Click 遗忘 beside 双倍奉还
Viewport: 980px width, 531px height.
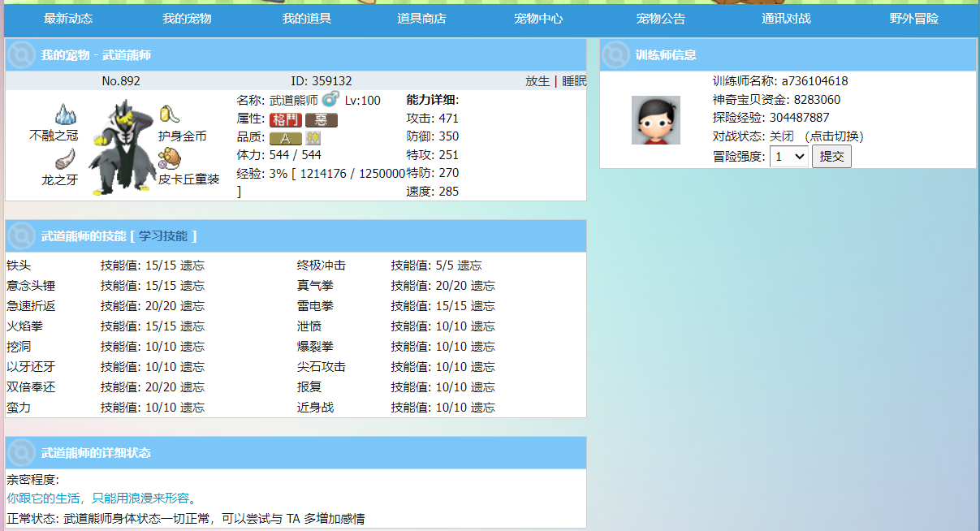tap(192, 387)
